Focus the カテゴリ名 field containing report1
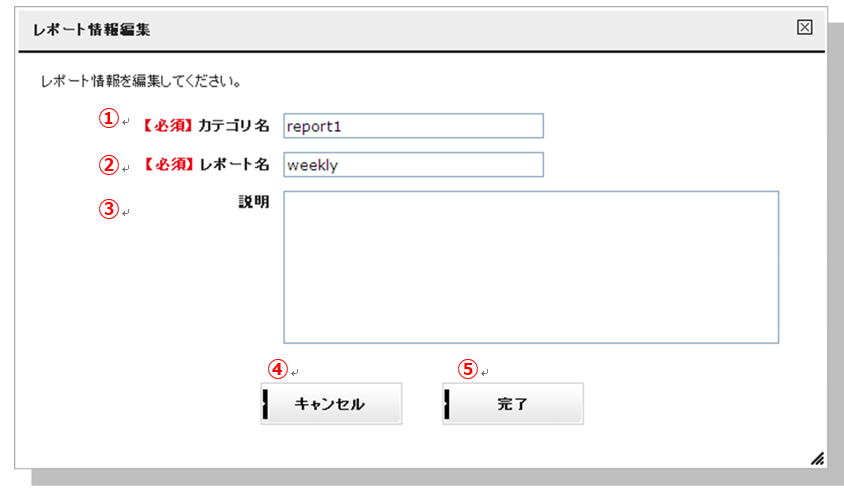 413,126
